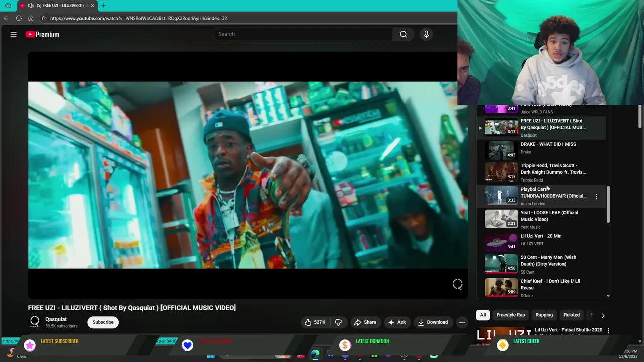Open 50 Cent Many Men thumbnail
This screenshot has width=644, height=362.
501,264
